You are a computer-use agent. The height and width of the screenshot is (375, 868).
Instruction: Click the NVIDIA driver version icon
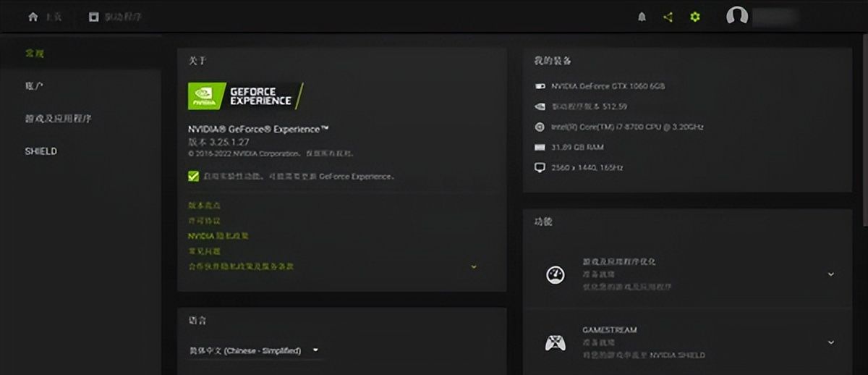539,106
